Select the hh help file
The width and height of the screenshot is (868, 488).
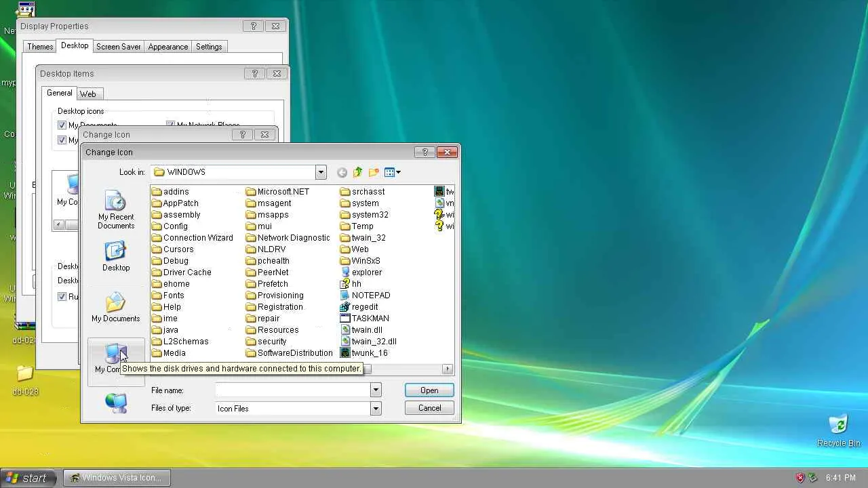click(351, 284)
